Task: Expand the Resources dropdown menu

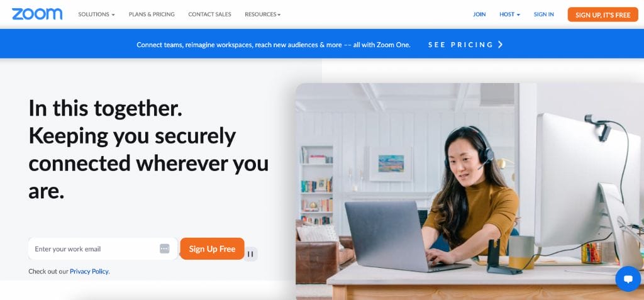Action: (262, 14)
